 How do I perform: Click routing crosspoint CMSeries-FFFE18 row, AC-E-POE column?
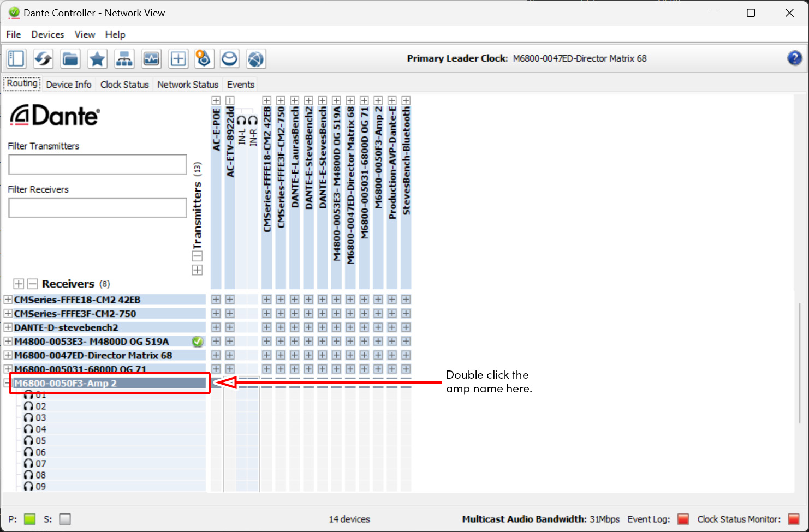216,300
